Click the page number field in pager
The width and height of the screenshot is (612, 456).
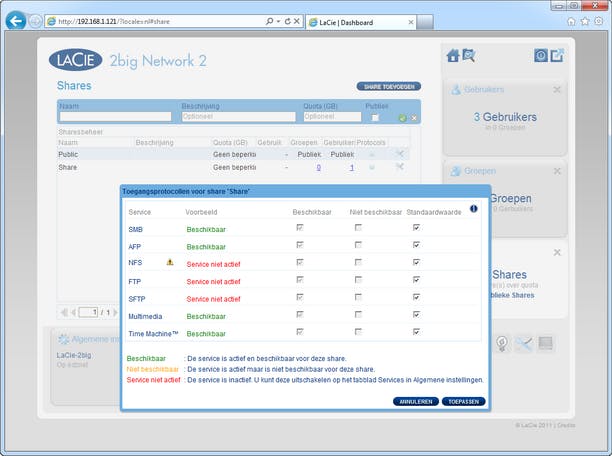[88, 312]
